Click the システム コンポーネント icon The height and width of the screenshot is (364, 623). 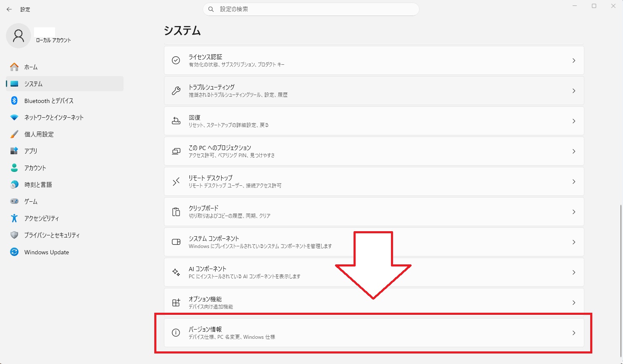coord(176,242)
